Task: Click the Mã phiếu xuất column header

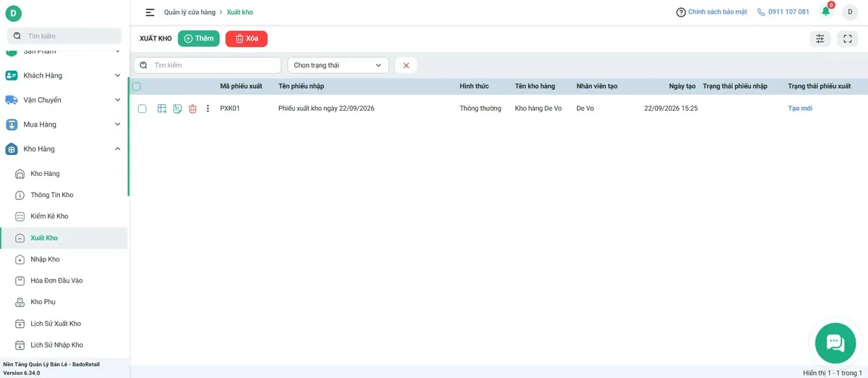Action: [241, 86]
